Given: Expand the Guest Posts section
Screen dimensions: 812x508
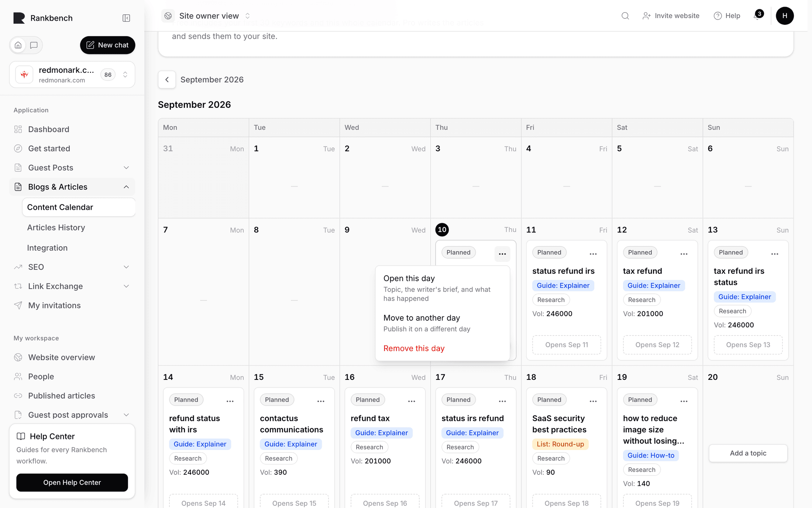Looking at the screenshot, I should point(72,168).
